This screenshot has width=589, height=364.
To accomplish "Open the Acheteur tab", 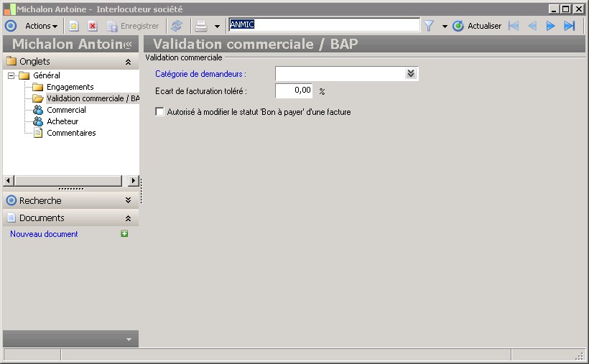I will 62,121.
